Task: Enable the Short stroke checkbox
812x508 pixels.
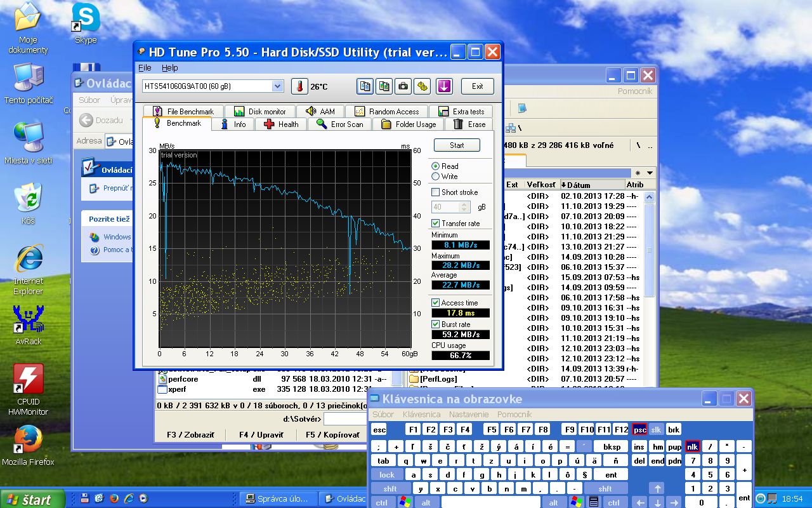Action: tap(436, 192)
